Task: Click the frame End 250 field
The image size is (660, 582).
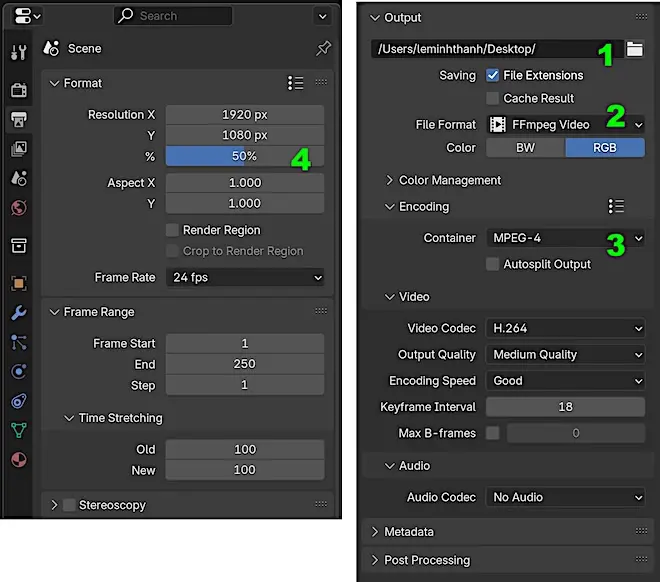Action: pyautogui.click(x=245, y=364)
